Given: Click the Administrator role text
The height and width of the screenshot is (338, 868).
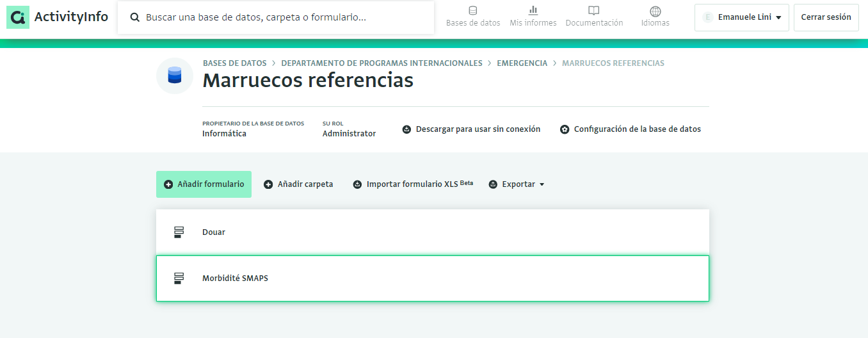Looking at the screenshot, I should pos(349,134).
